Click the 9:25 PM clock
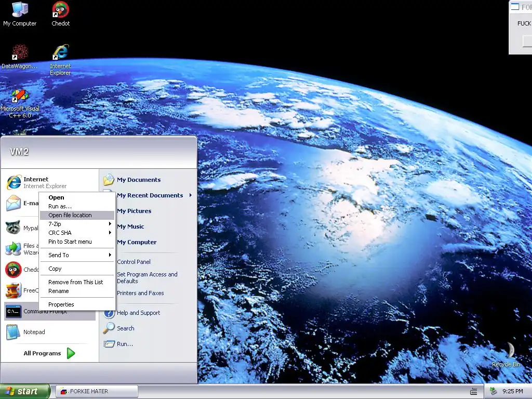This screenshot has height=399, width=532. pyautogui.click(x=513, y=392)
